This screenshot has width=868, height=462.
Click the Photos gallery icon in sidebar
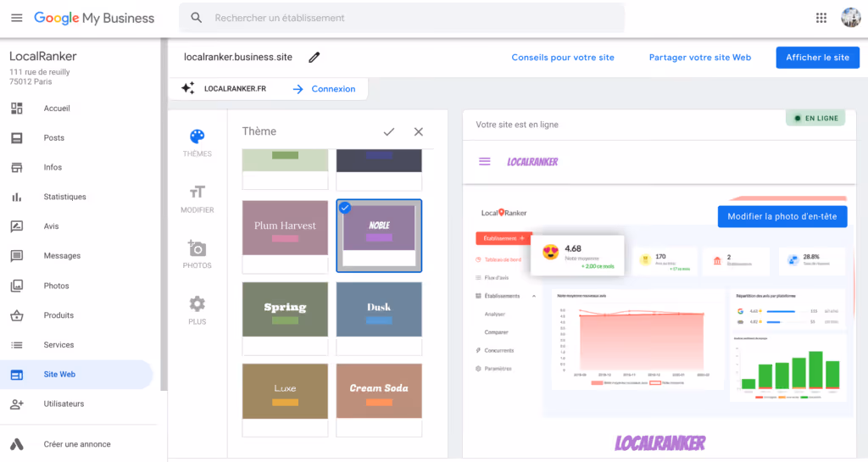coord(17,286)
